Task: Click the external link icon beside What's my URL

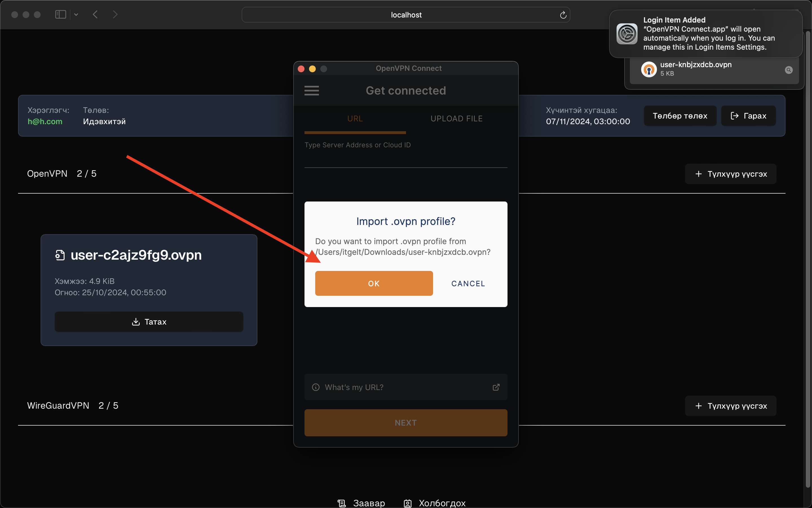Action: (496, 387)
